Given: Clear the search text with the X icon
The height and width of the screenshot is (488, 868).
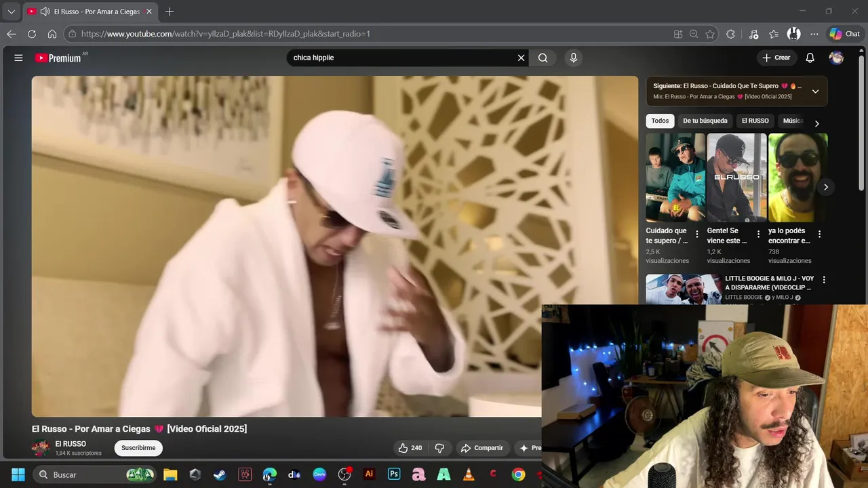Looking at the screenshot, I should coord(521,58).
